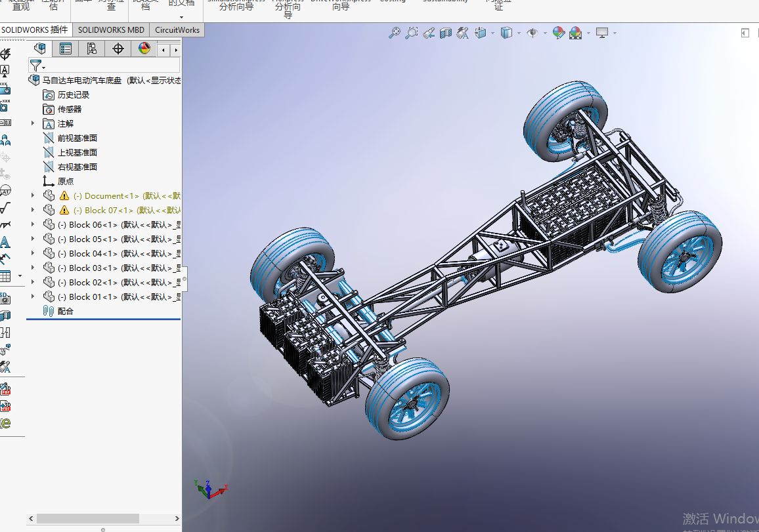Click the tree panel horizontal scrollbar
This screenshot has height=532, width=759.
click(x=88, y=518)
